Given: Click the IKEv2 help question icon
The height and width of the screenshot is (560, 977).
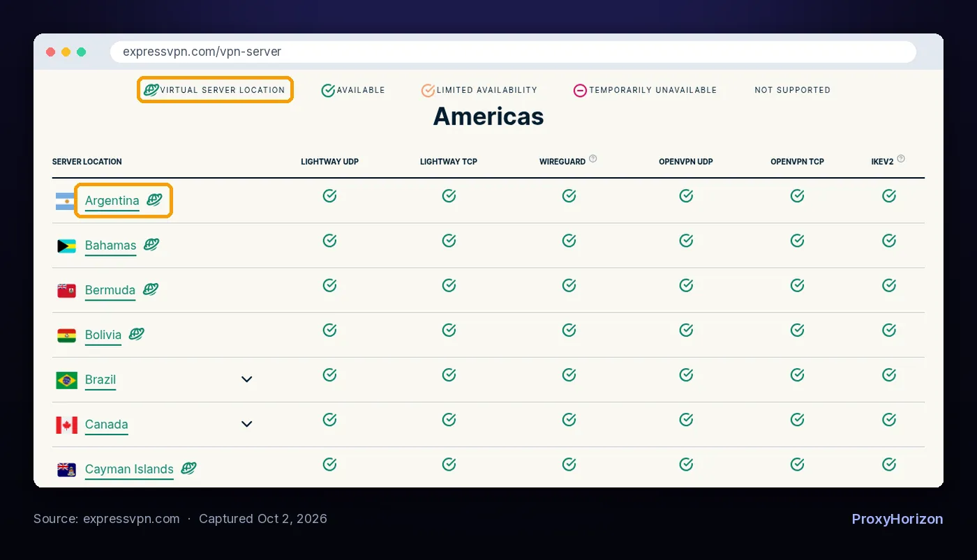Looking at the screenshot, I should point(901,158).
